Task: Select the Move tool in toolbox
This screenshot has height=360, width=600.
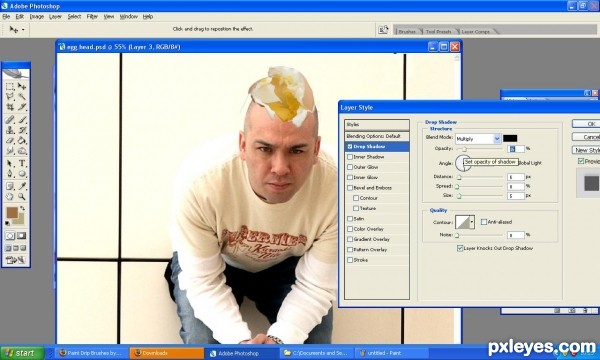Action: 22,86
